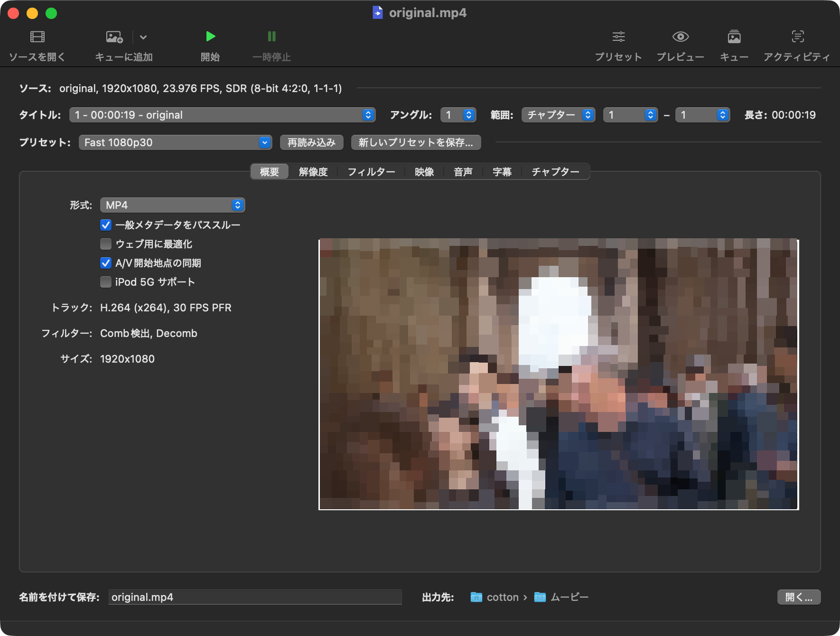
Task: Open the presets panel sliders icon
Action: 618,37
